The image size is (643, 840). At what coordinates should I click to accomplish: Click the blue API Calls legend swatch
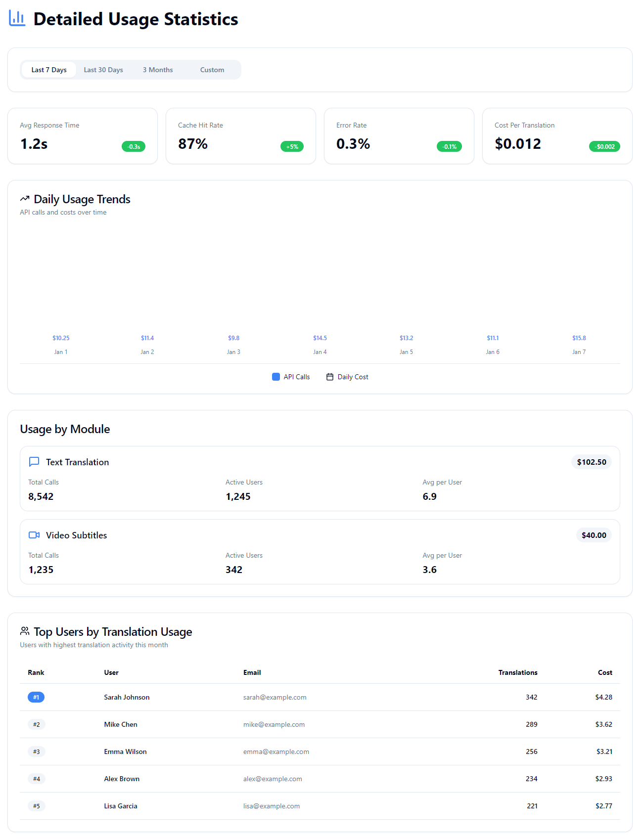276,377
